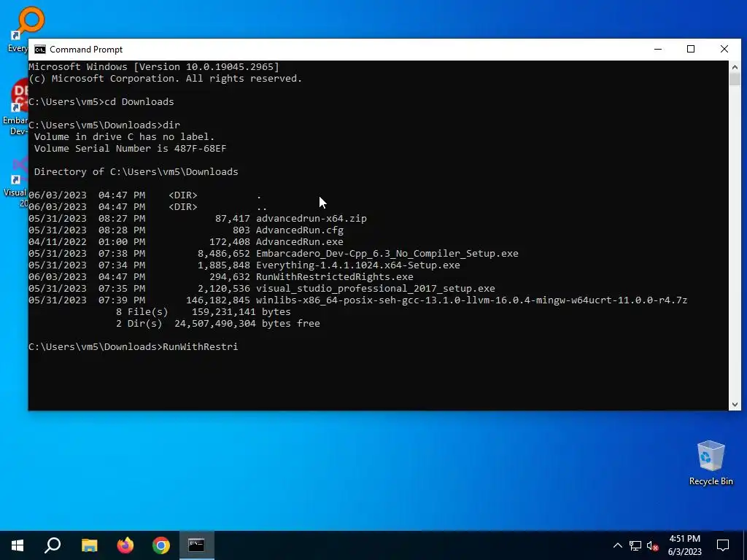Click the AdvancedRun.exe file name
Image resolution: width=747 pixels, height=560 pixels.
pyautogui.click(x=300, y=242)
